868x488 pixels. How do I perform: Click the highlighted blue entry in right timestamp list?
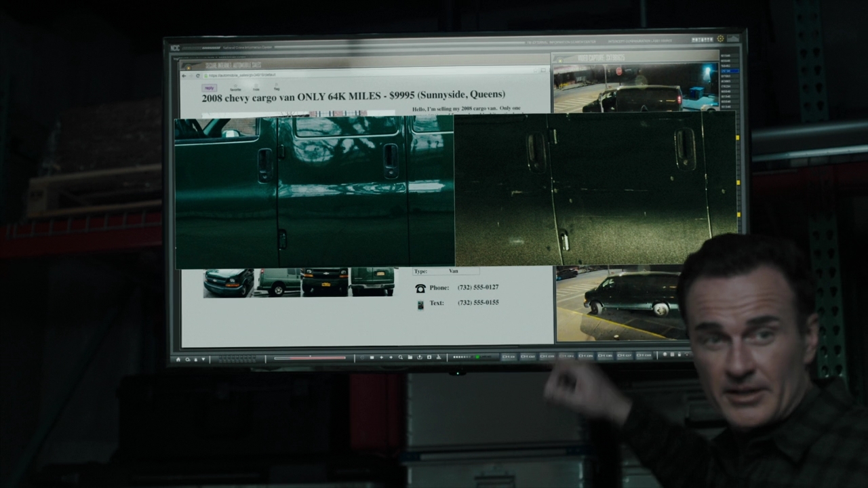[729, 70]
